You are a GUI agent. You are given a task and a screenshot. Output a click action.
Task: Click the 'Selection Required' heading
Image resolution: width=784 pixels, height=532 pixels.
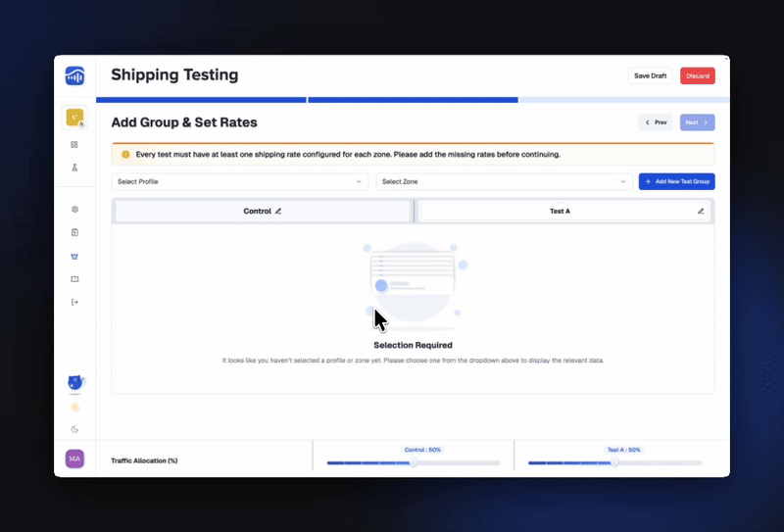[x=413, y=345]
